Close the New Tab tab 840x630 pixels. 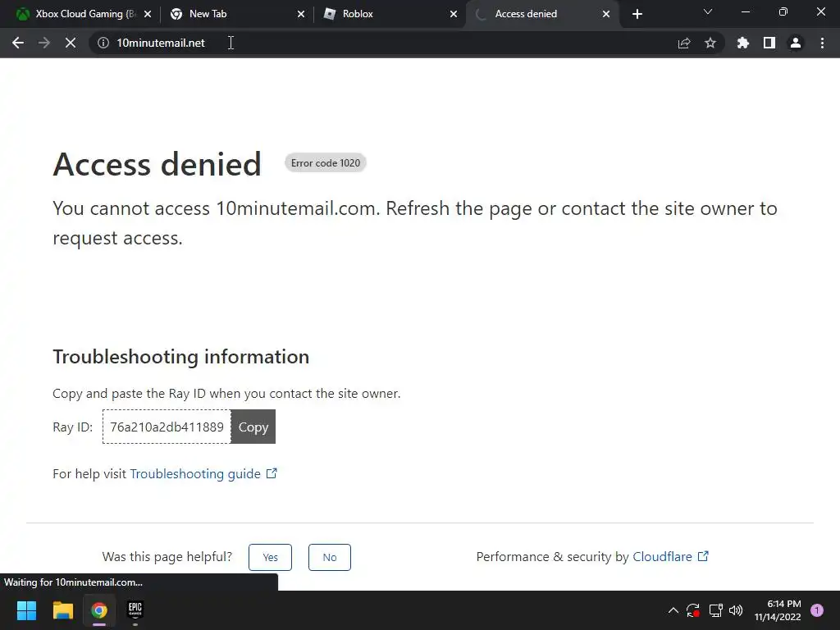[301, 14]
